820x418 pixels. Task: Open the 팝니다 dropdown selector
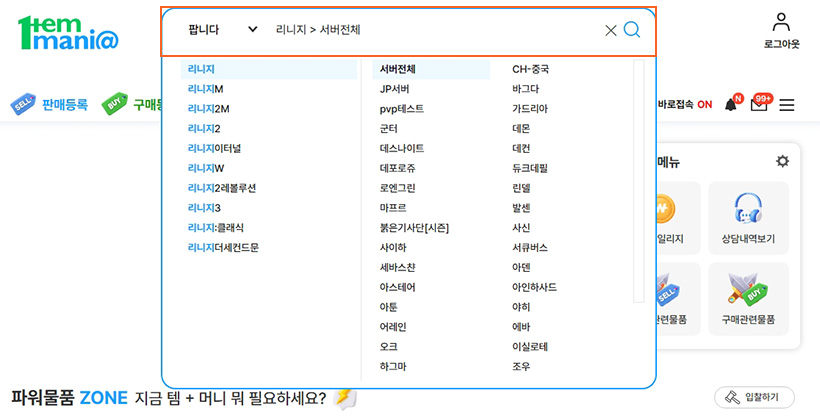[222, 30]
